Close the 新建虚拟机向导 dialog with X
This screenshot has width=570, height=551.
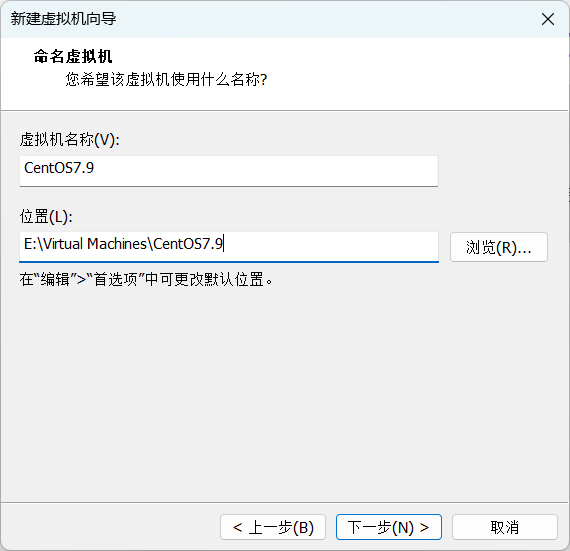(x=547, y=19)
